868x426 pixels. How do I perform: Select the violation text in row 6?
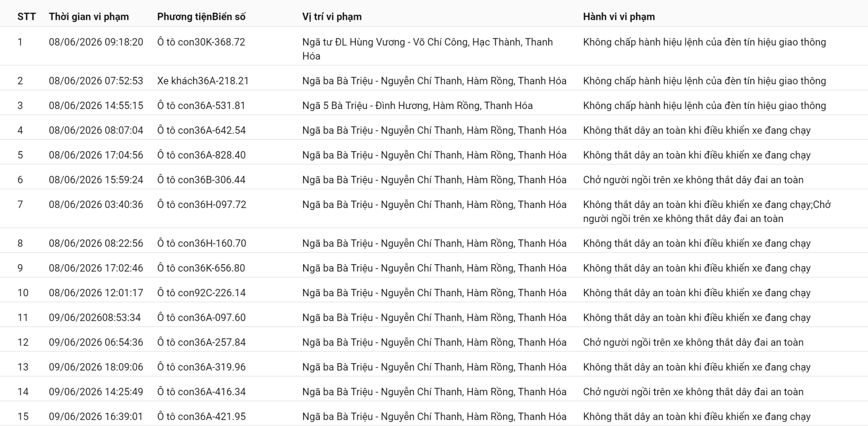[x=693, y=180]
